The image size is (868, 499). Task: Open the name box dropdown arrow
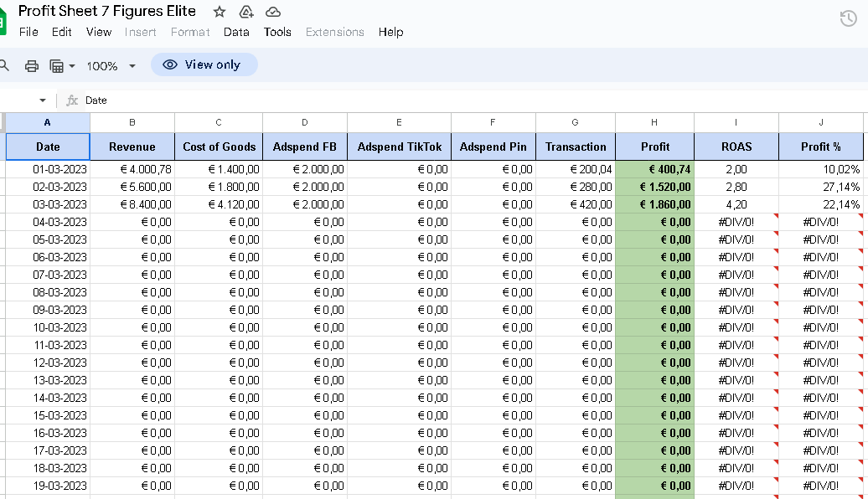[43, 100]
